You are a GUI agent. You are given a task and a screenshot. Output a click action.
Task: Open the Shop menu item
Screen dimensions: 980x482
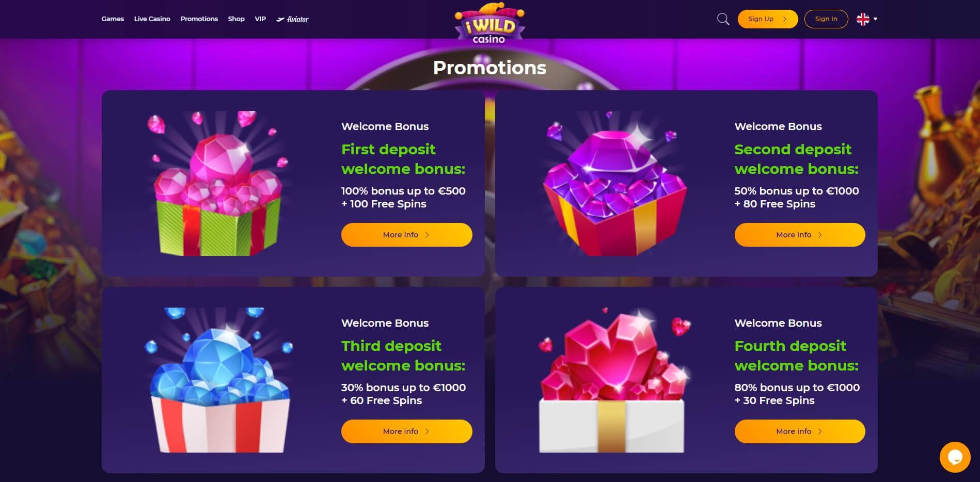click(x=236, y=19)
